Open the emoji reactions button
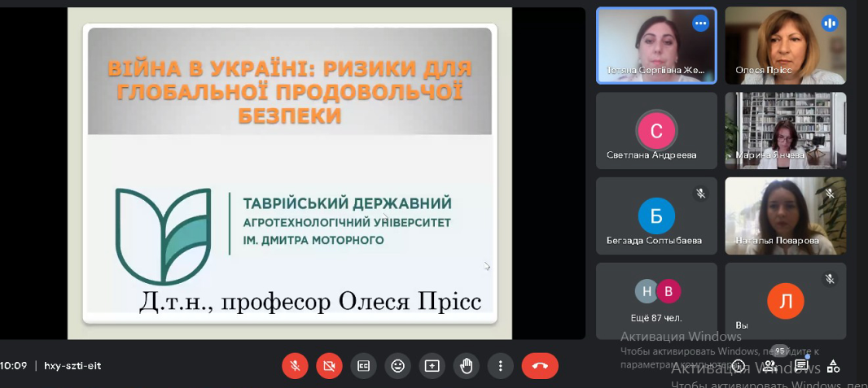868x388 pixels. click(x=398, y=366)
